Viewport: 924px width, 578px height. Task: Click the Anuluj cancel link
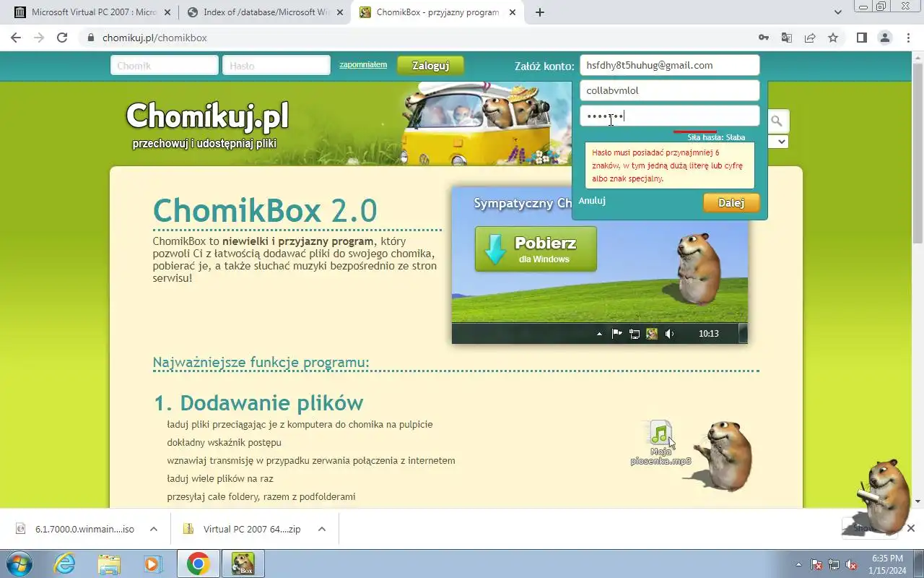(592, 201)
